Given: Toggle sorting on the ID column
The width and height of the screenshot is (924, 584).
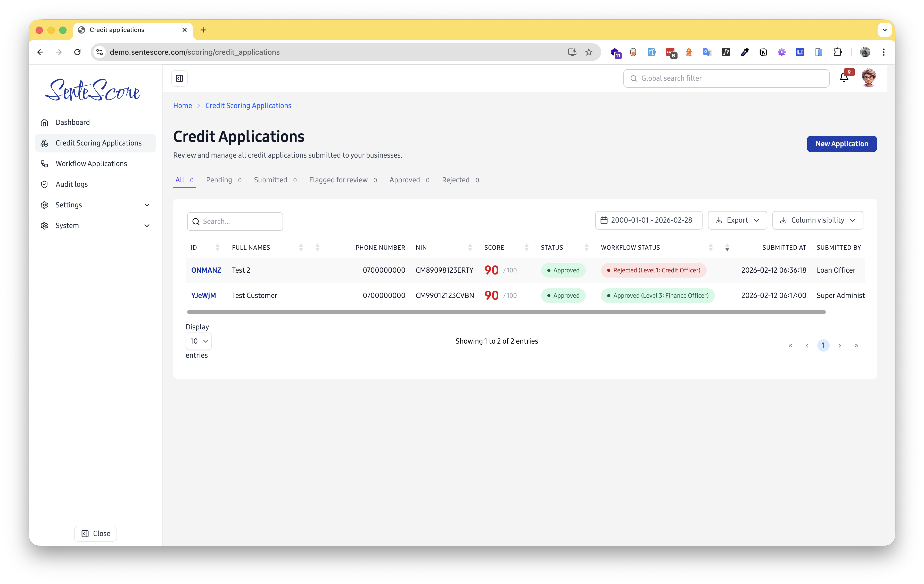Looking at the screenshot, I should click(x=217, y=247).
